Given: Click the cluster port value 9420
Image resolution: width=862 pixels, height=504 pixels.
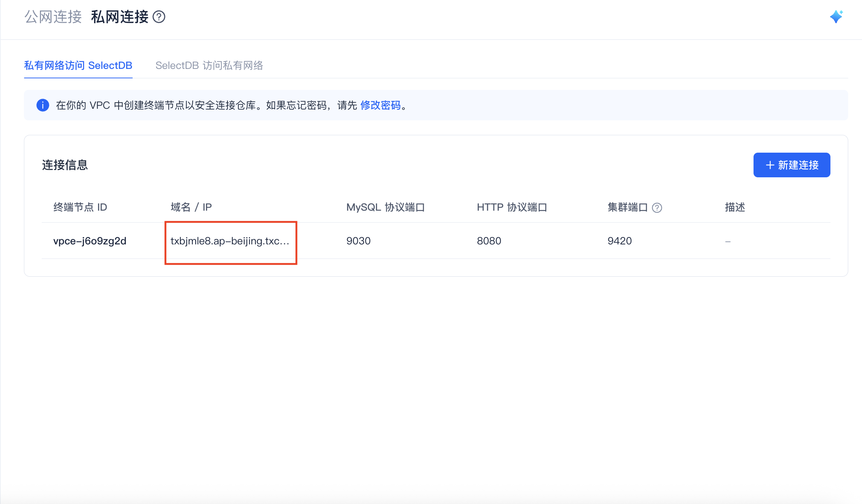Looking at the screenshot, I should coord(620,241).
